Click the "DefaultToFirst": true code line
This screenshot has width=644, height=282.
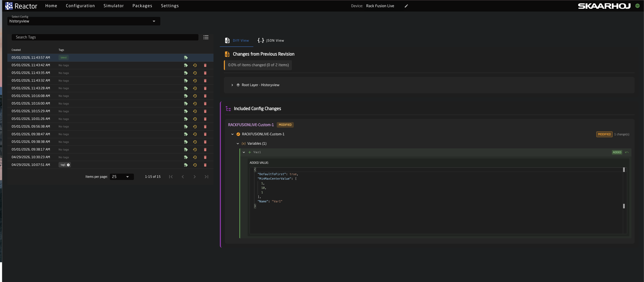pyautogui.click(x=278, y=174)
